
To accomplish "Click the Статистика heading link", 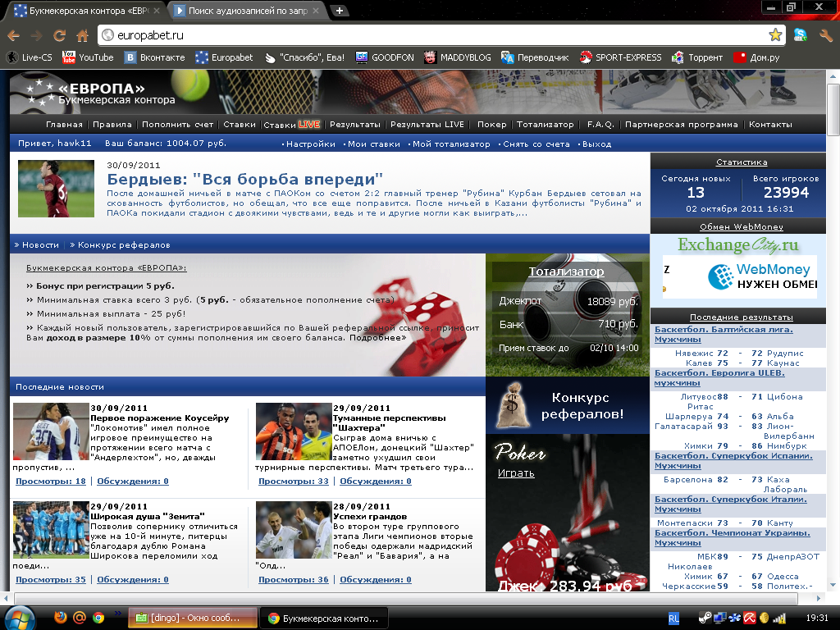I will coord(742,162).
